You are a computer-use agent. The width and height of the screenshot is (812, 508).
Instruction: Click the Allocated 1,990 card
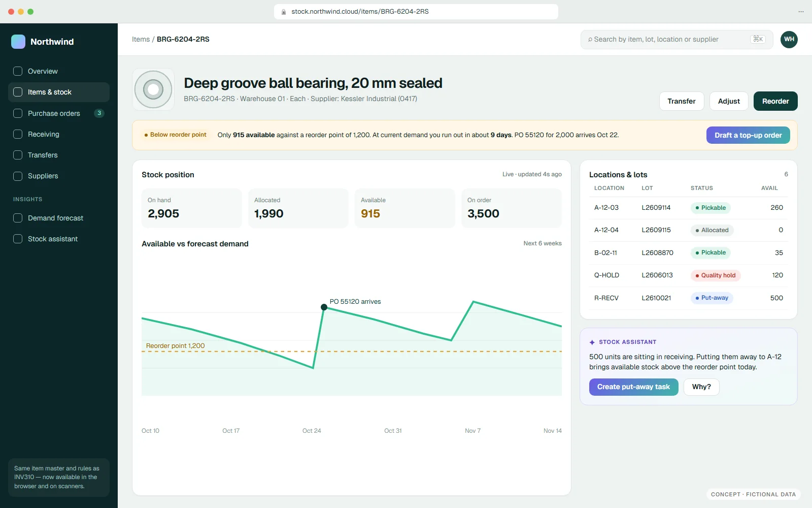click(x=298, y=208)
